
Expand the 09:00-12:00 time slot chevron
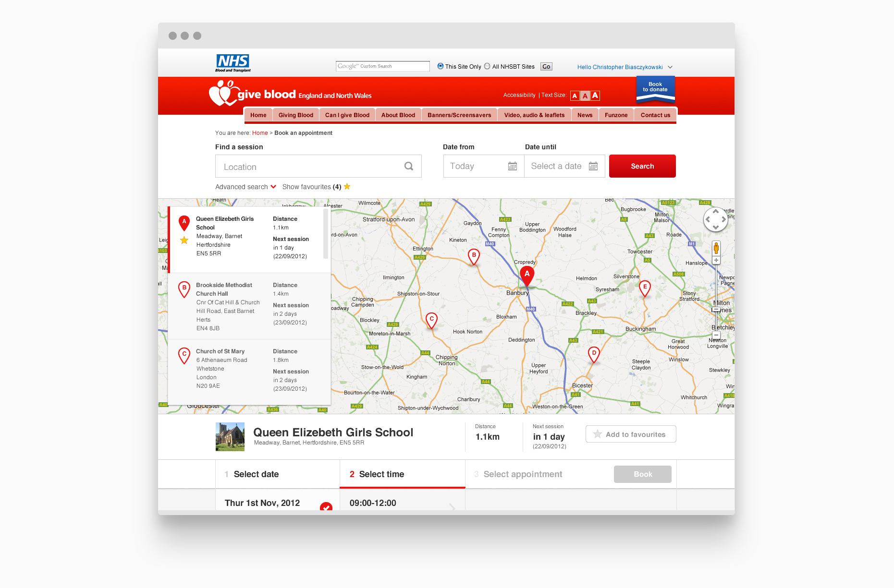click(x=452, y=506)
